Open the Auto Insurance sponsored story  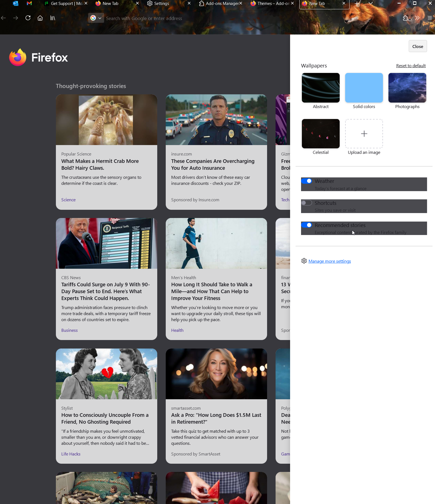(213, 165)
